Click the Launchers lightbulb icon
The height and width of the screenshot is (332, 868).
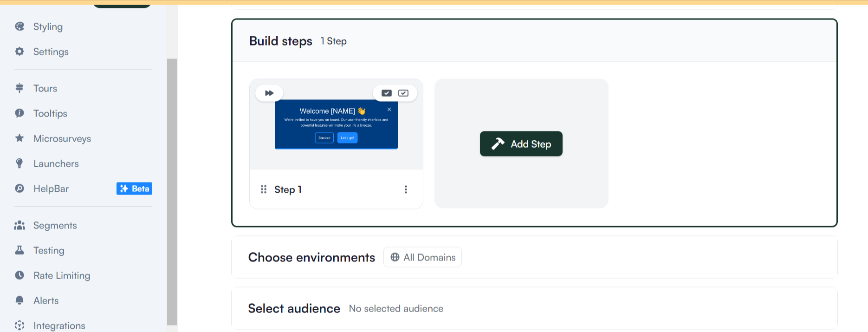coord(19,163)
